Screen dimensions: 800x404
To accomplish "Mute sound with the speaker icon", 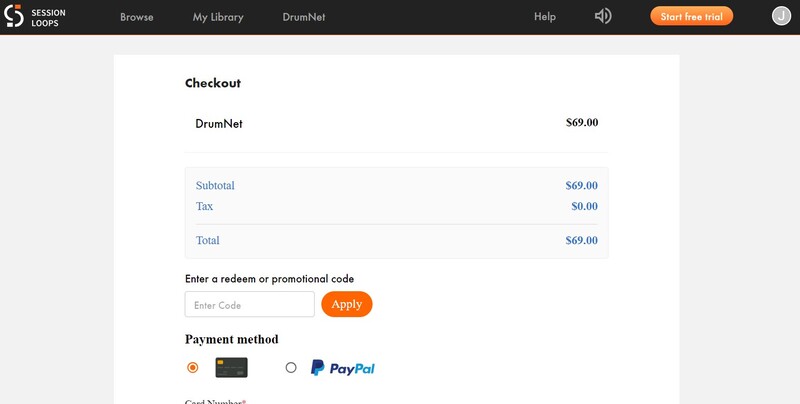I will [x=603, y=16].
